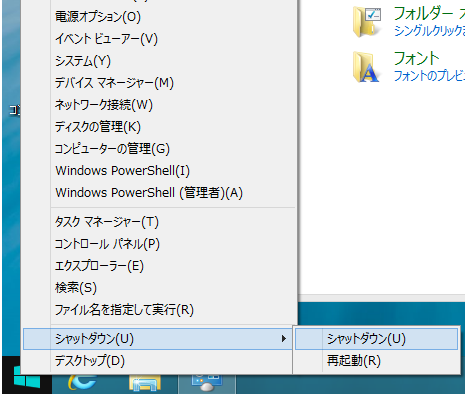465x394 pixels.
Task: Launch Windows PowerShell (管理者)(A)
Action: 159,193
